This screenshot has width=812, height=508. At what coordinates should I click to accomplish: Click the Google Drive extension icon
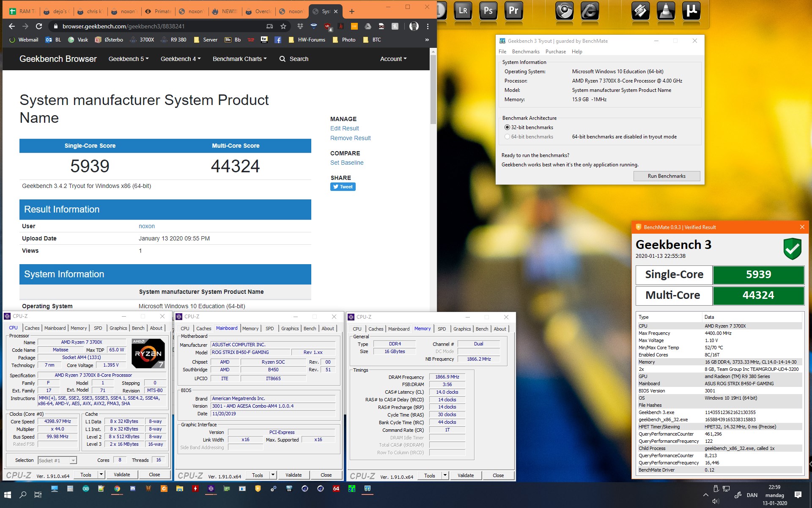[x=368, y=26]
